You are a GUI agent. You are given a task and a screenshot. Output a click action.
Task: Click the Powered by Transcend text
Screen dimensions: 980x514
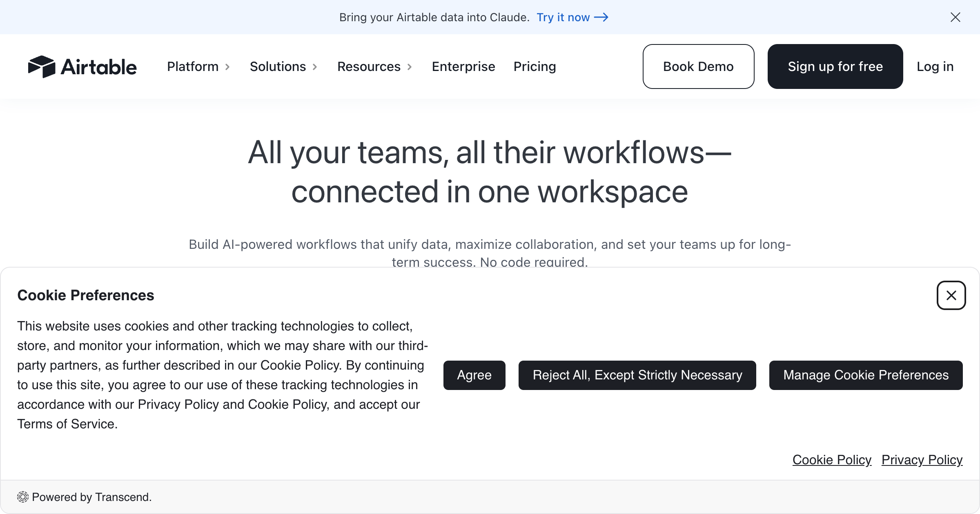[92, 497]
